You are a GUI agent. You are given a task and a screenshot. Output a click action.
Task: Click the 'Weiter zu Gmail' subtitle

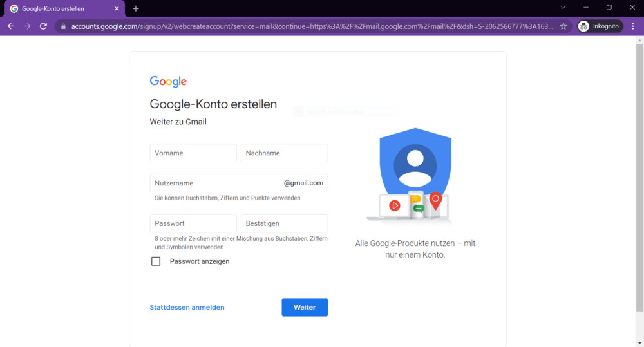pyautogui.click(x=178, y=122)
